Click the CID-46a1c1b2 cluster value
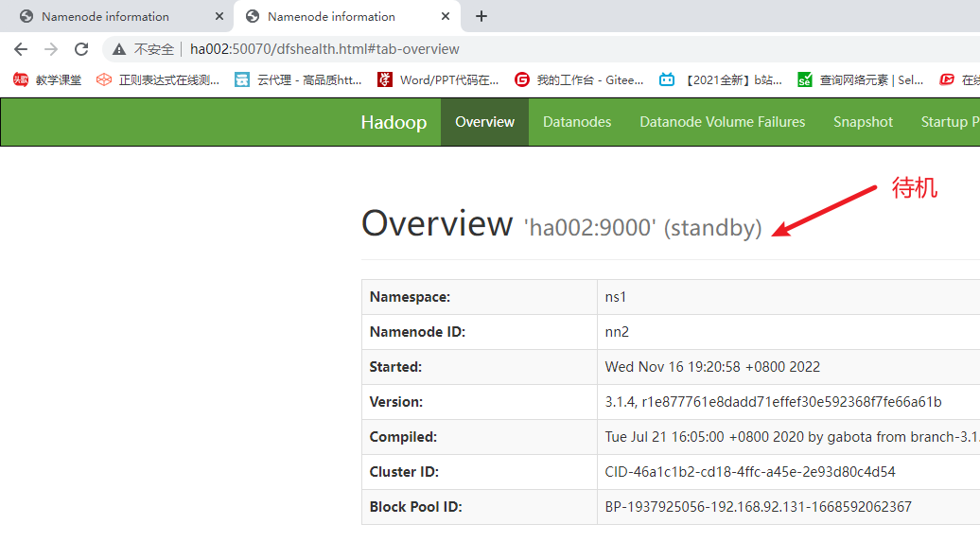 tap(750, 472)
